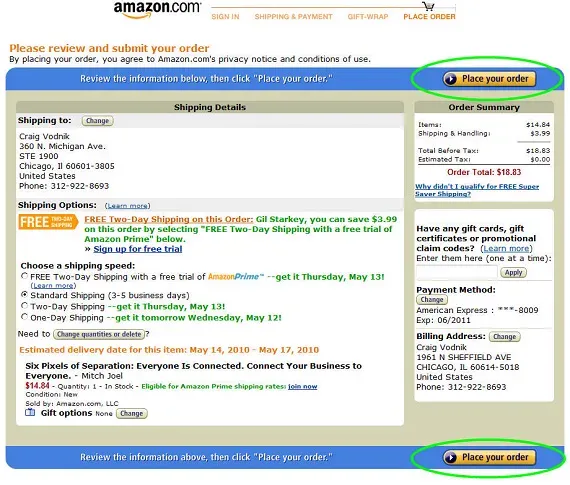Screen dimensions: 570x485
Task: Click Change quantities or delete button
Action: click(99, 334)
